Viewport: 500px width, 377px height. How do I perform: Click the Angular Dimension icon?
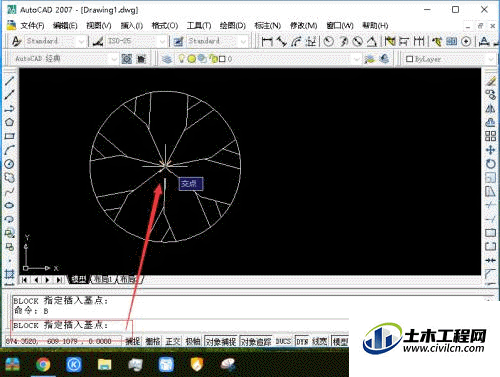(x=372, y=41)
